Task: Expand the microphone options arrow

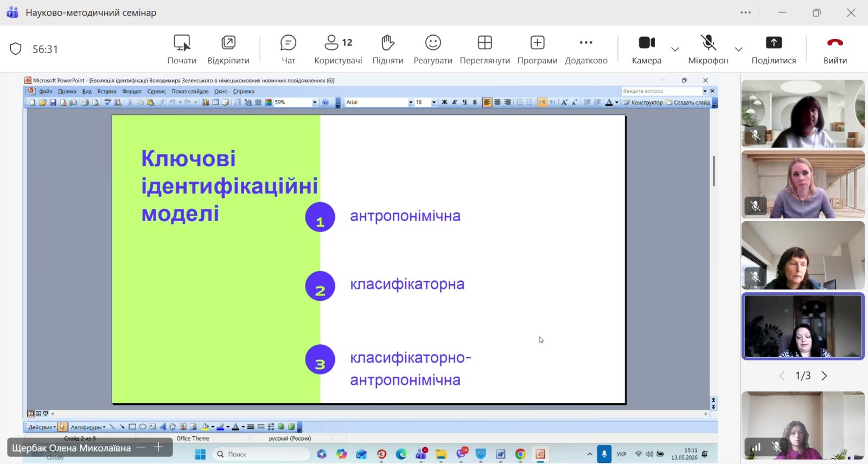Action: pos(738,49)
